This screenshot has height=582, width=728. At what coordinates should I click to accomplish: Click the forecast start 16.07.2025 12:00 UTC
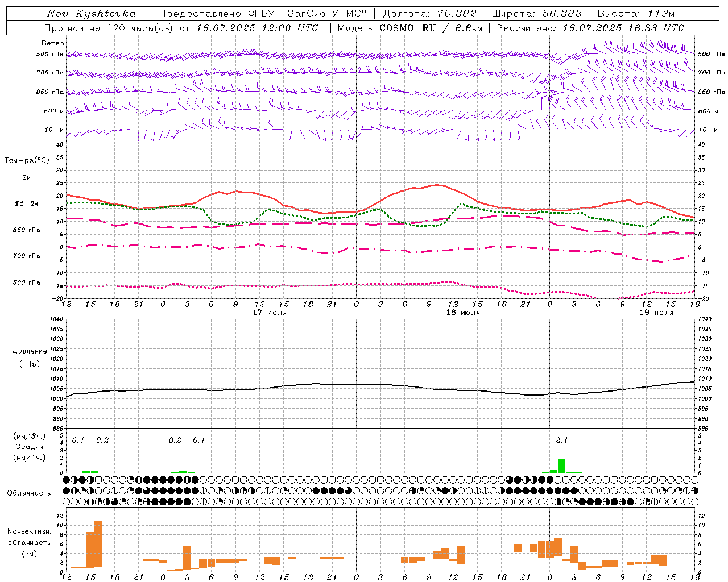pos(258,28)
